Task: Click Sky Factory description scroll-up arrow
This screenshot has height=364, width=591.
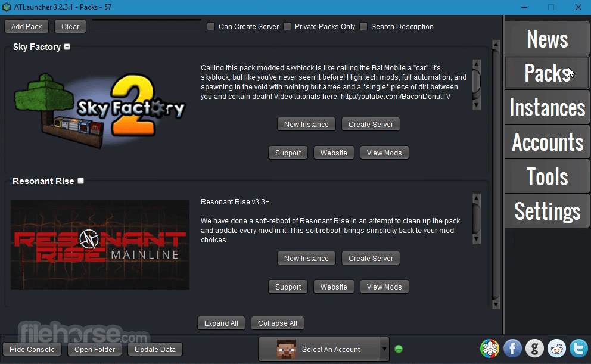Action: coord(477,64)
